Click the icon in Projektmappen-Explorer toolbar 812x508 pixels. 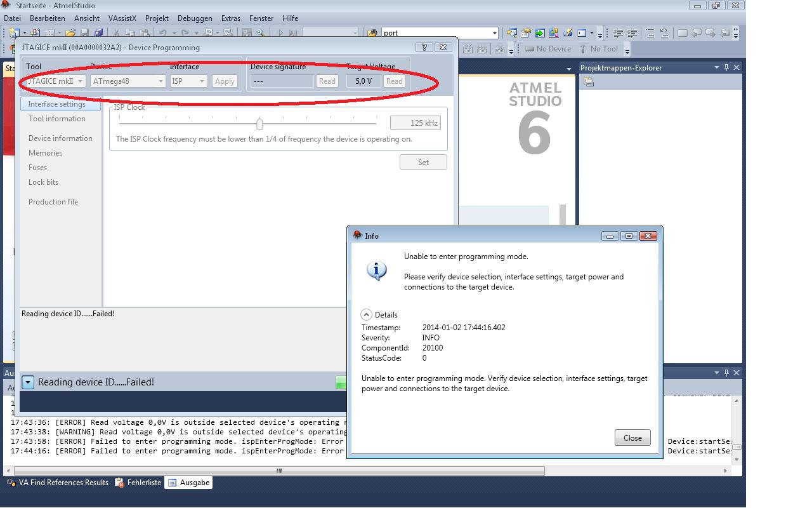coord(589,82)
